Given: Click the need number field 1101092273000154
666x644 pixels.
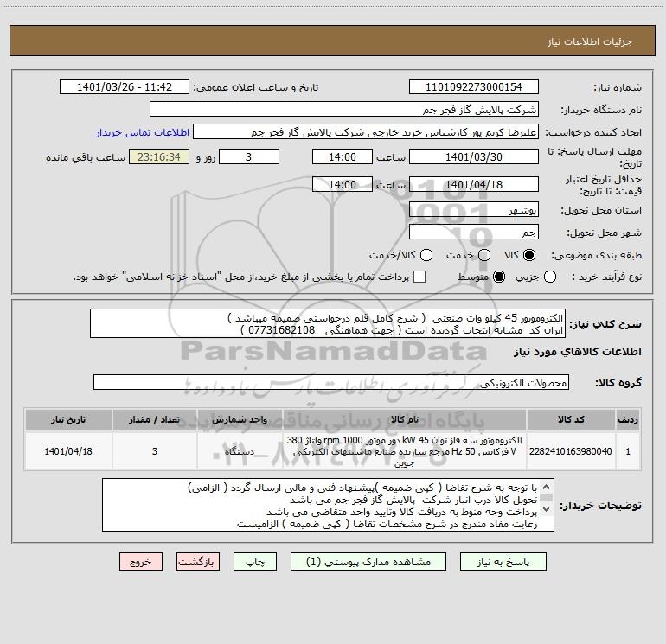Looking at the screenshot, I should coord(474,86).
